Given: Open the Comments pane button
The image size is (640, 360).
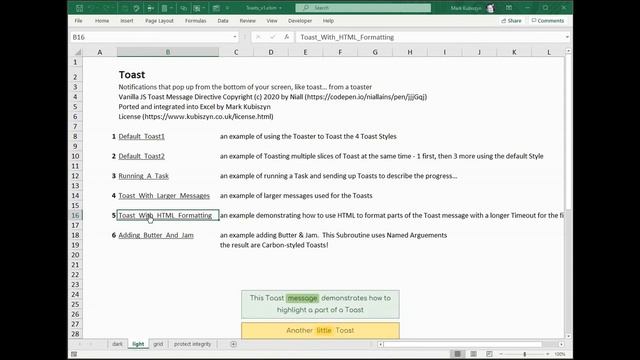Looking at the screenshot, I should (x=548, y=21).
